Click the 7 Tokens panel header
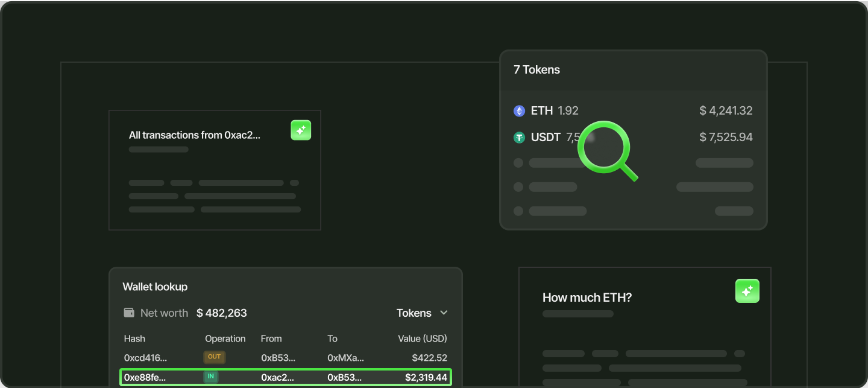 coord(536,70)
